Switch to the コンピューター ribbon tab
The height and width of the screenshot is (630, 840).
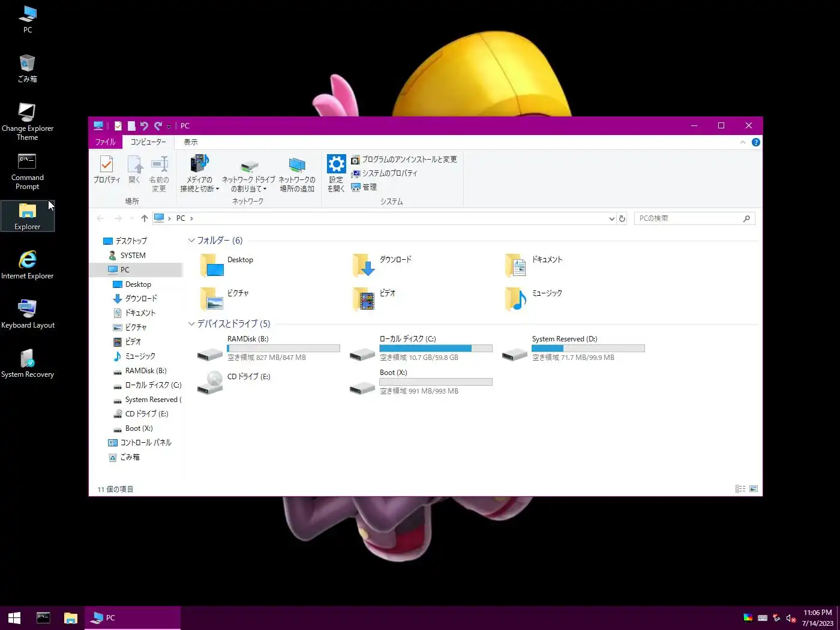coord(148,142)
